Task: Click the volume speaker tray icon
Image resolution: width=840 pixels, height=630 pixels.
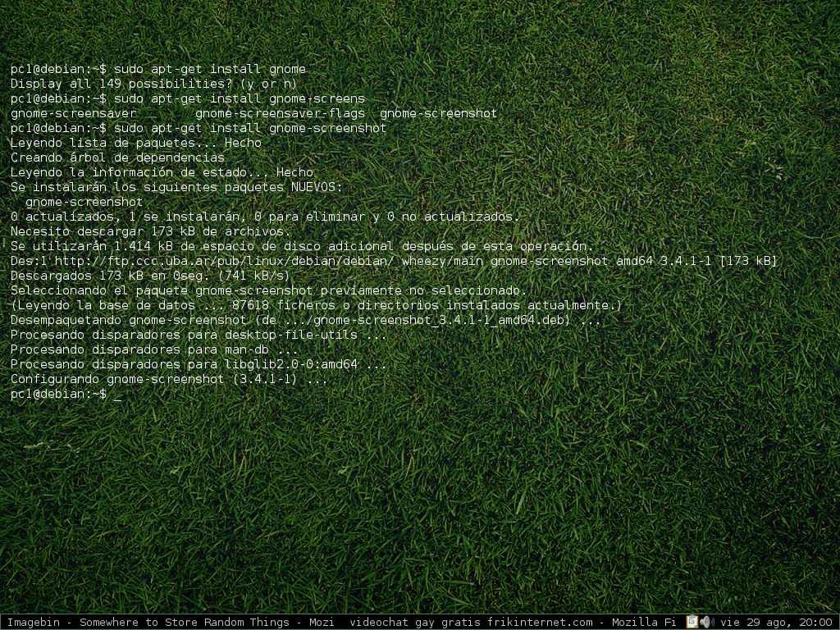Action: 707,622
